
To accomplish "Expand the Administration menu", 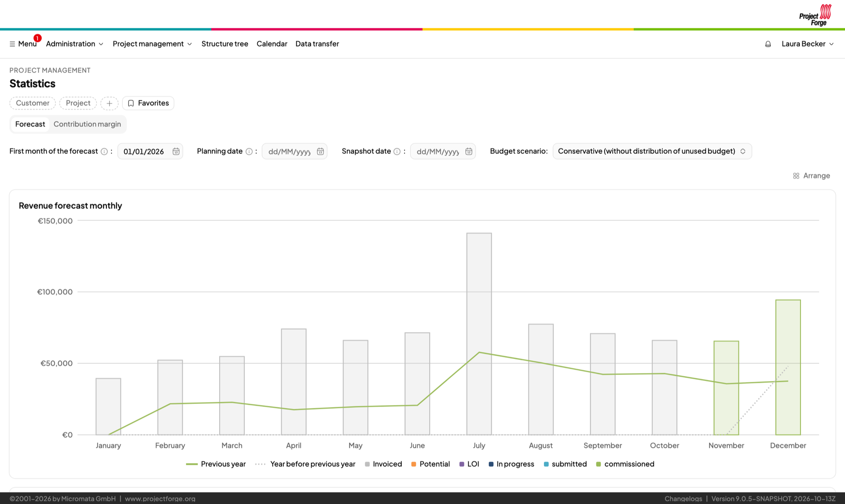I will coord(75,44).
